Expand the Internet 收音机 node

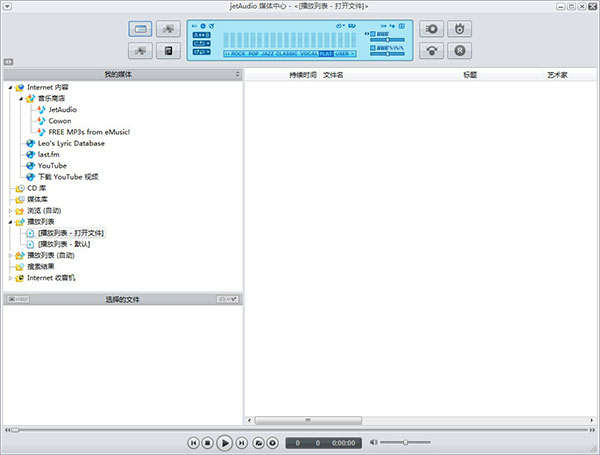coord(10,278)
